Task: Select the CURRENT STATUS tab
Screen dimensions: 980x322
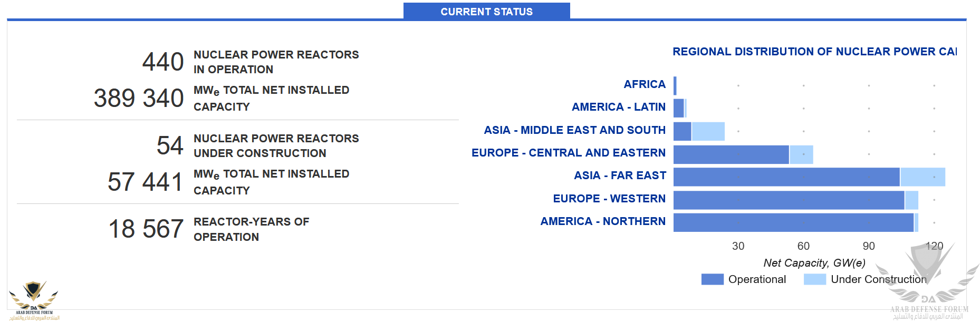Action: (x=486, y=12)
